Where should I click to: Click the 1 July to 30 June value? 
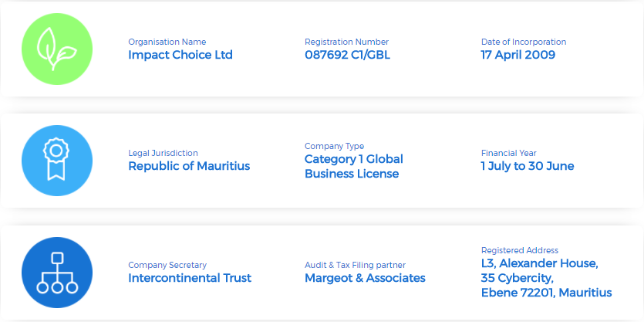(x=527, y=166)
